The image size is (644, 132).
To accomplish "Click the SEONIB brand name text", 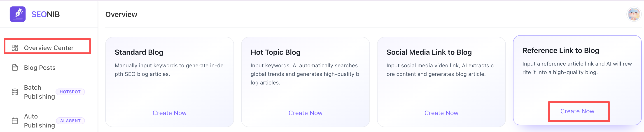I will (46, 14).
